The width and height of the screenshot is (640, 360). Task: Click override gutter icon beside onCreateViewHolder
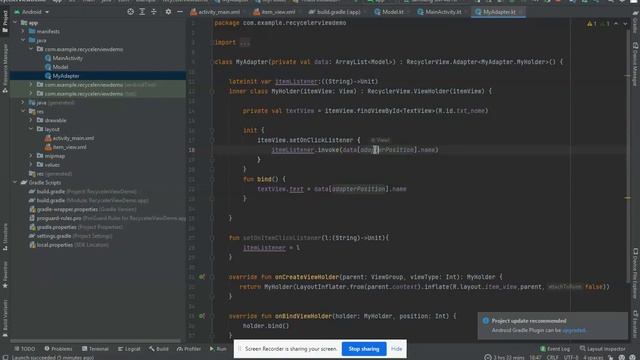coord(202,277)
